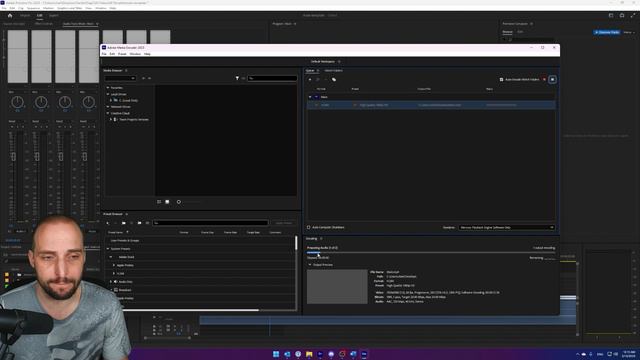Open Media Encoder Edit menu
This screenshot has width=640, height=360.
112,54
